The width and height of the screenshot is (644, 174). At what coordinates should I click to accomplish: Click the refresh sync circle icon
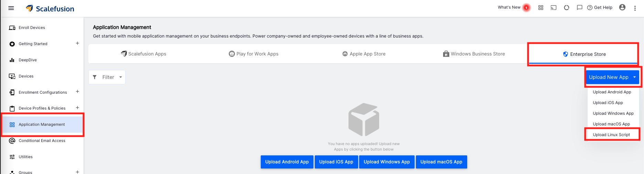click(567, 8)
